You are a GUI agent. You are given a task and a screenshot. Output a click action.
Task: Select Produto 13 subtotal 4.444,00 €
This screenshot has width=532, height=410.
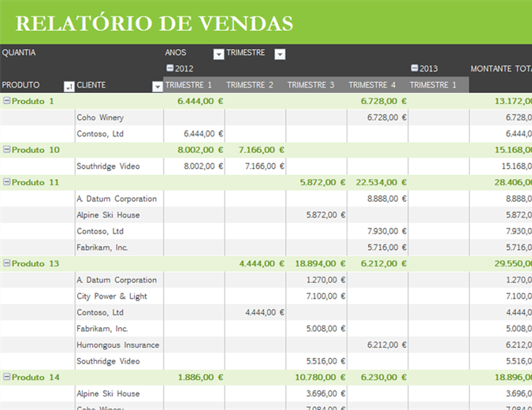click(261, 263)
